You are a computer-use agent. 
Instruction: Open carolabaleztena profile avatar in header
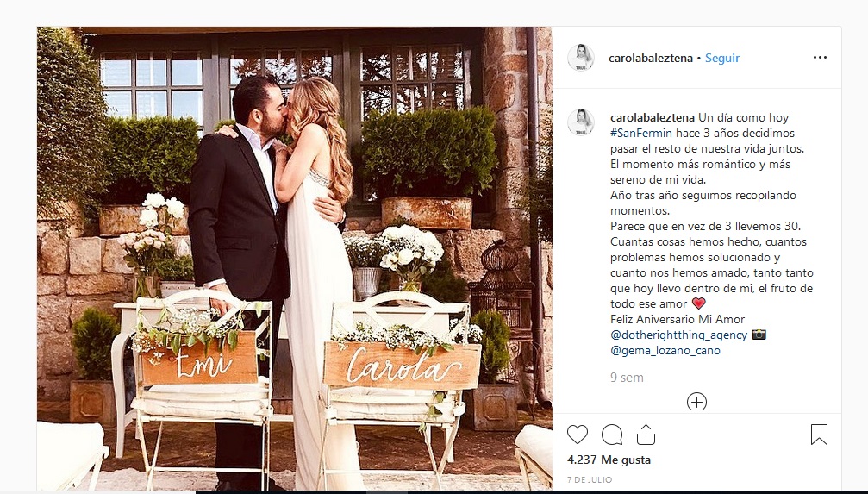[581, 58]
